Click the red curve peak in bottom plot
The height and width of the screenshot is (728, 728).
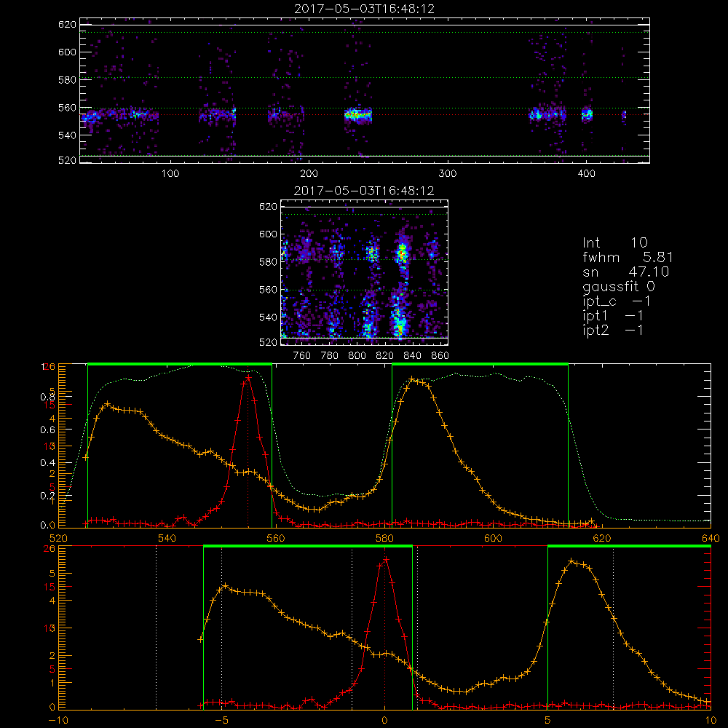click(385, 559)
